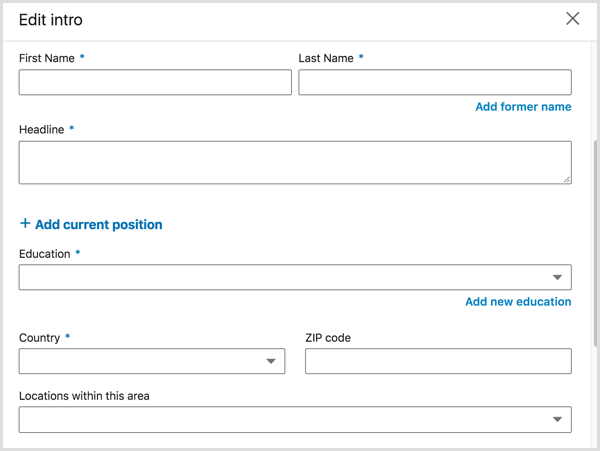Focus the First Name input field
The height and width of the screenshot is (451, 600).
[155, 82]
